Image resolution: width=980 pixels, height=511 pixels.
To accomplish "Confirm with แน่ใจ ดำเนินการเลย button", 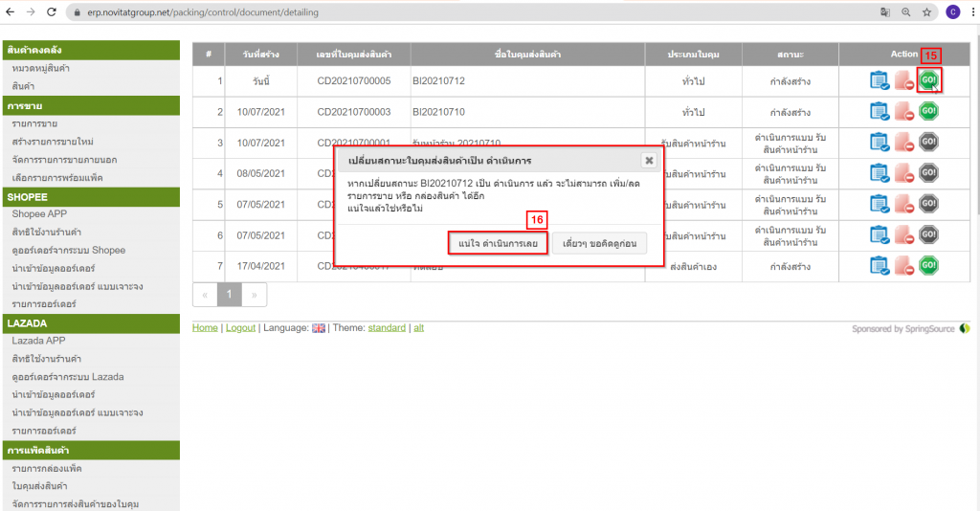I will (498, 244).
